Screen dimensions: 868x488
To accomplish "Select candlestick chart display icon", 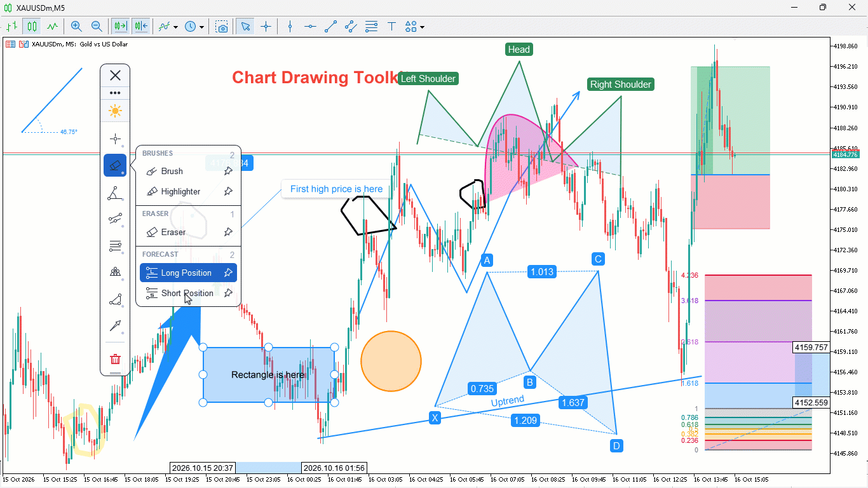I will [32, 27].
